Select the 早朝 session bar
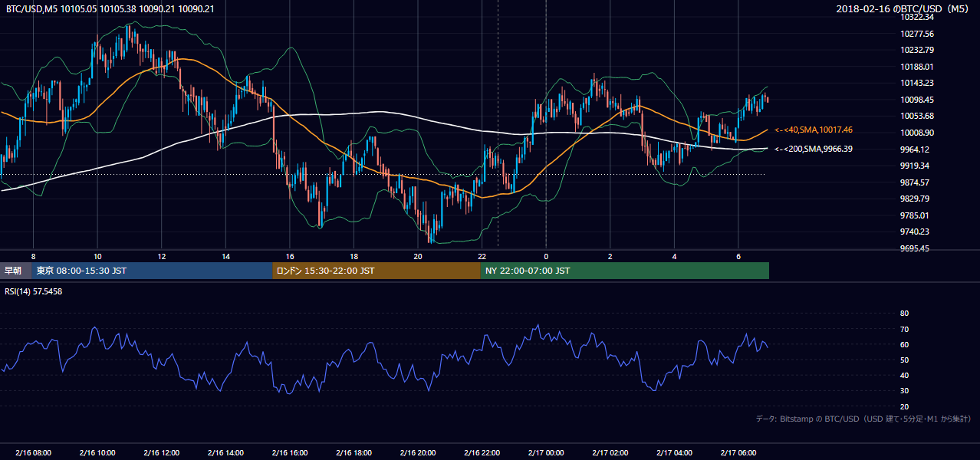Image resolution: width=980 pixels, height=460 pixels. (15, 271)
